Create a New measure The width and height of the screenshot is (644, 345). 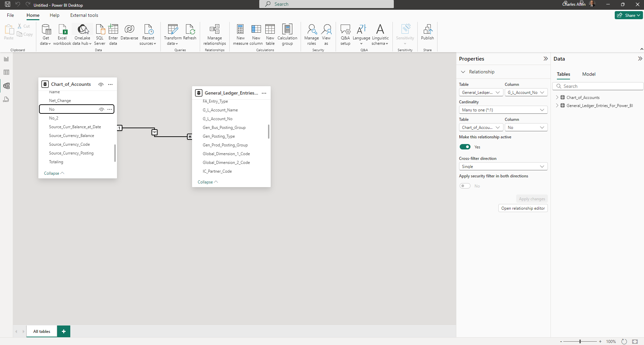(x=240, y=30)
